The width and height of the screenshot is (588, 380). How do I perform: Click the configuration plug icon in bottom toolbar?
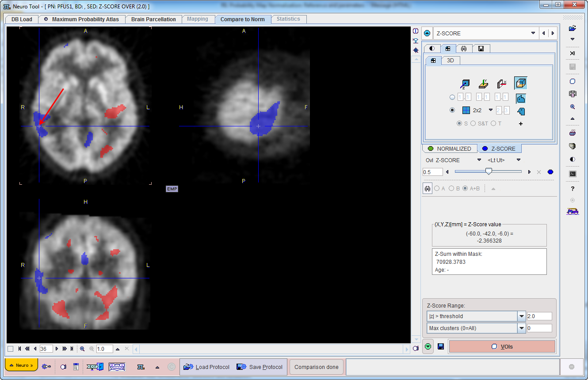point(46,367)
